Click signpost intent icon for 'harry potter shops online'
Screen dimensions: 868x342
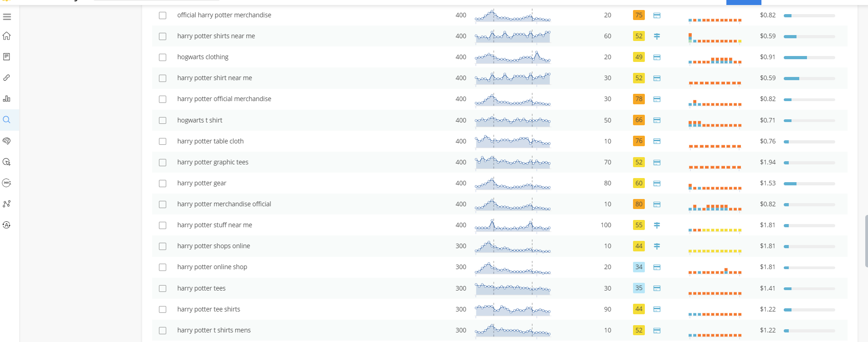click(657, 246)
